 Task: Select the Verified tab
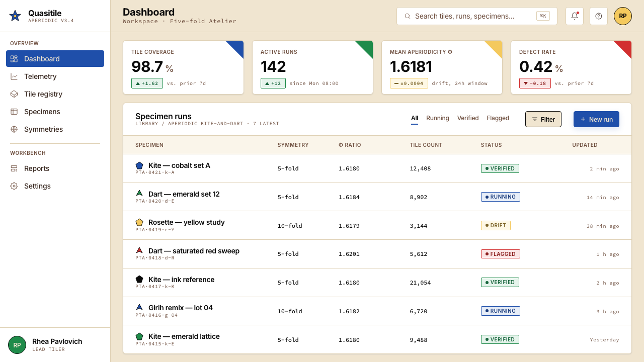tap(468, 118)
